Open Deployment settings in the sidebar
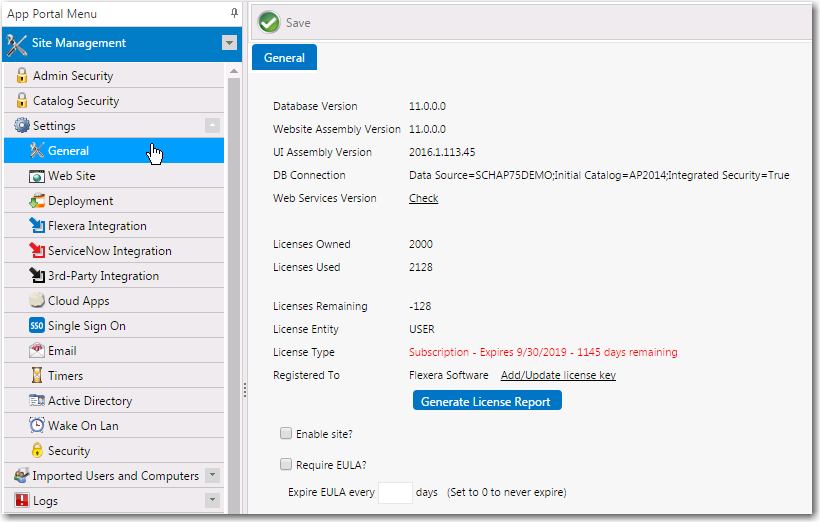 pos(80,201)
